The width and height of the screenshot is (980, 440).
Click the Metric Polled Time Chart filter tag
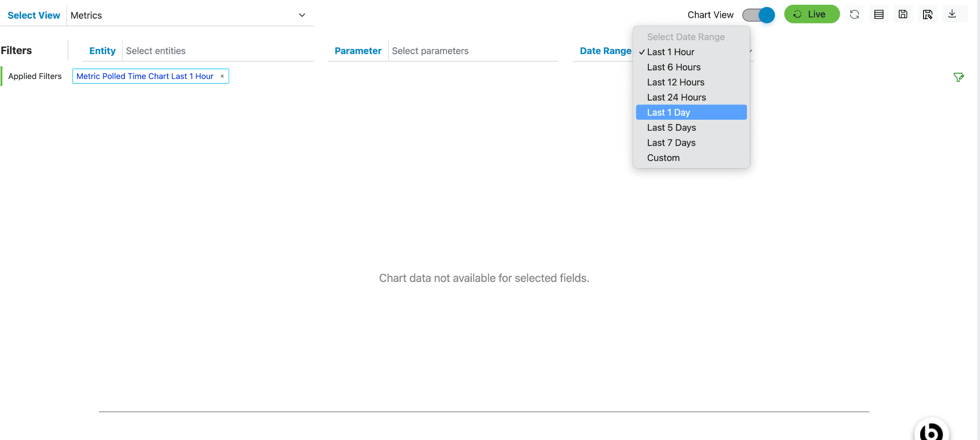pyautogui.click(x=145, y=76)
